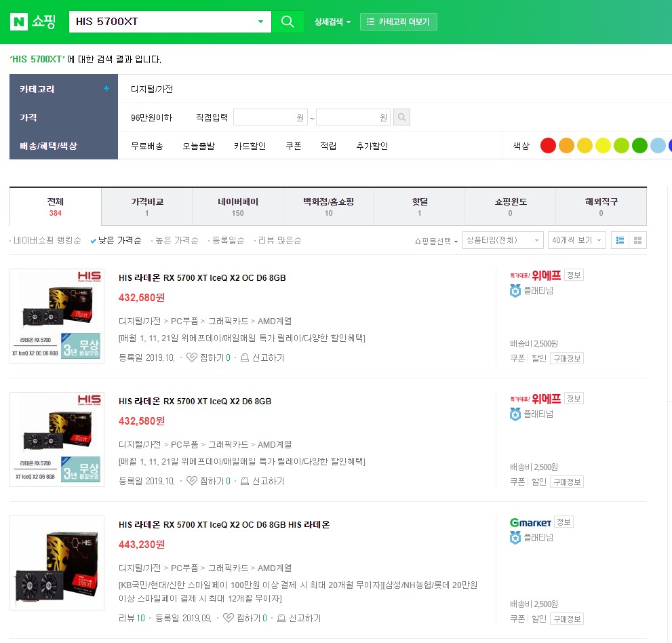Click 리뷰 10 link on Gmarket product
The width and height of the screenshot is (672, 643).
click(132, 618)
